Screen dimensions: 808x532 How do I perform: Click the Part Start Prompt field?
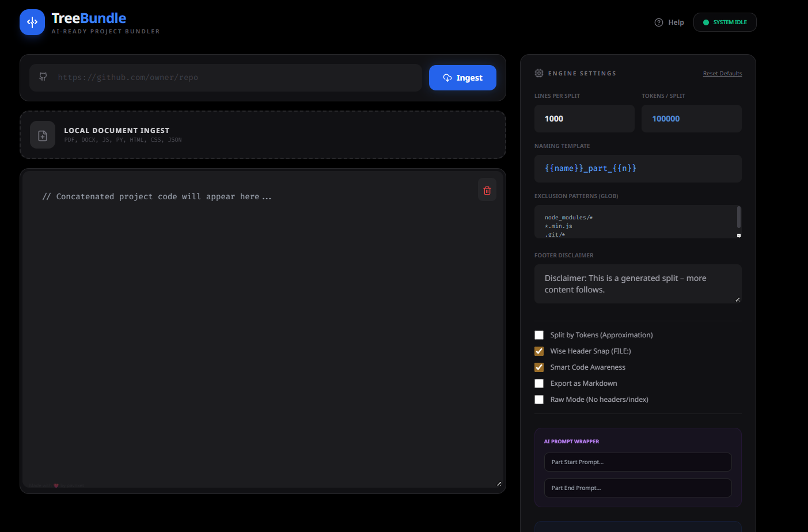click(x=638, y=462)
